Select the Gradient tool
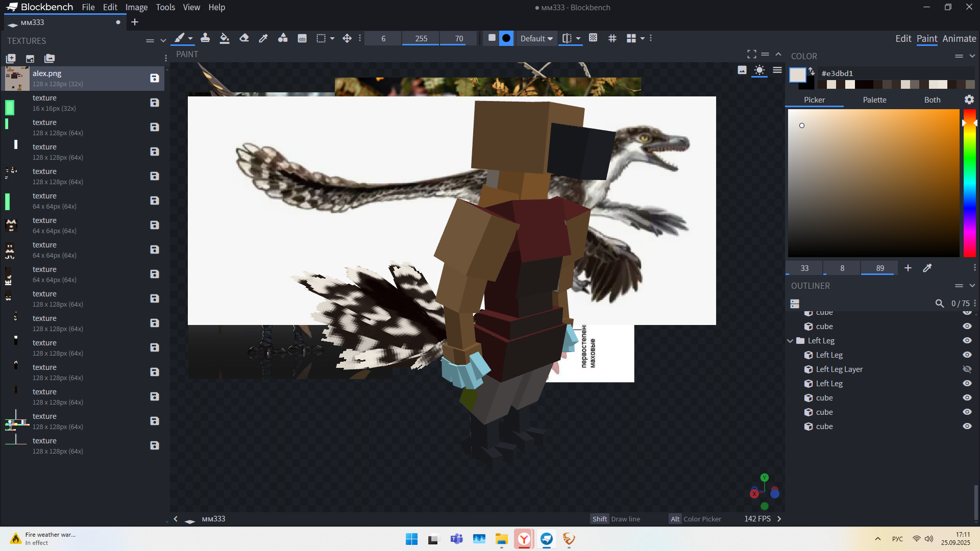 click(302, 38)
